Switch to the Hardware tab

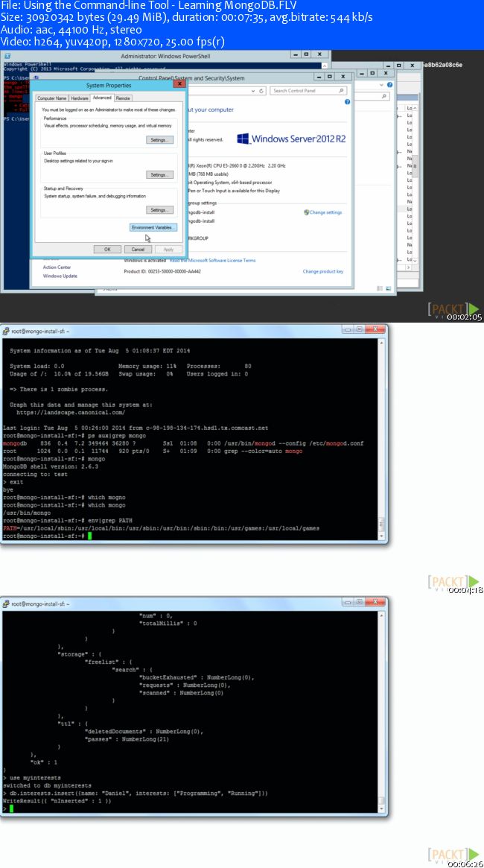point(80,98)
